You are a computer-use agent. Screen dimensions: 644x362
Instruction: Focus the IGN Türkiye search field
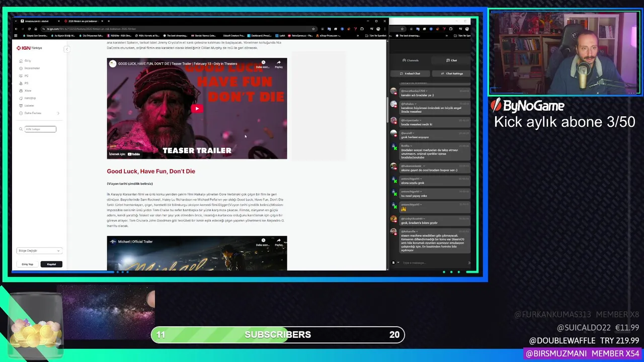(x=40, y=129)
